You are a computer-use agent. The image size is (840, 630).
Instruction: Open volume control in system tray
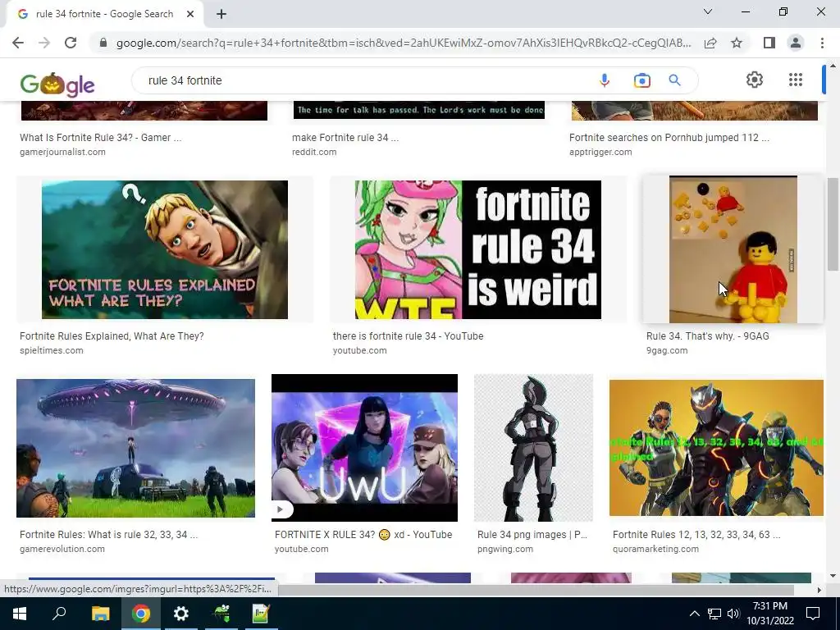(x=733, y=614)
